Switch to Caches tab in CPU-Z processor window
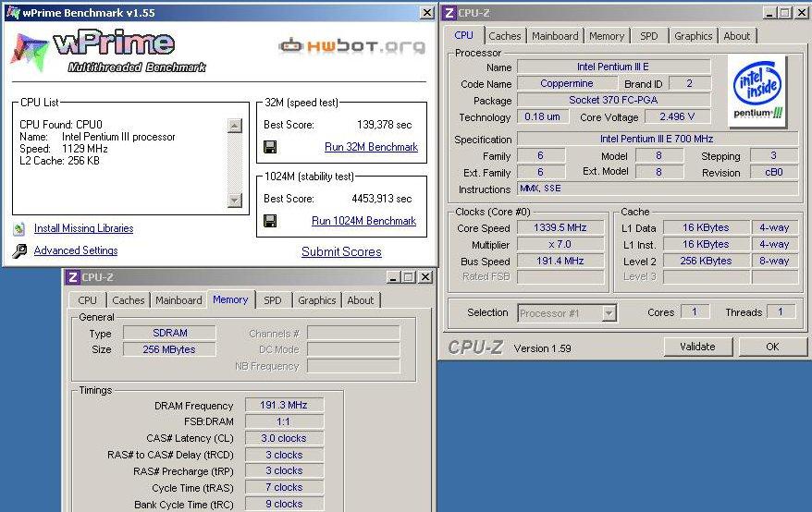The width and height of the screenshot is (812, 512). tap(504, 36)
